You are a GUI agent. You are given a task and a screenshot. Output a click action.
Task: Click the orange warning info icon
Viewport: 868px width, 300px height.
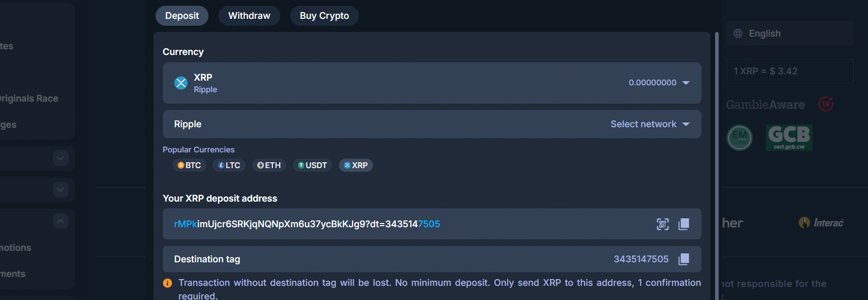pyautogui.click(x=168, y=283)
